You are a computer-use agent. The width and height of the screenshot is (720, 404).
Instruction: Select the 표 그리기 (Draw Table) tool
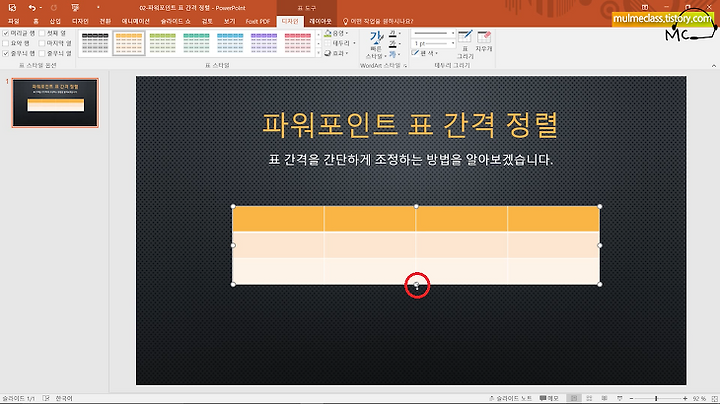tap(465, 45)
